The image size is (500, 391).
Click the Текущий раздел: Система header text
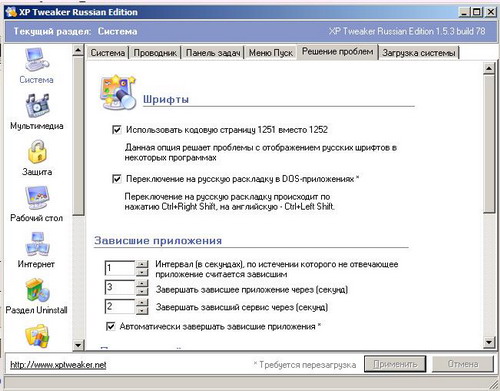coord(75,31)
